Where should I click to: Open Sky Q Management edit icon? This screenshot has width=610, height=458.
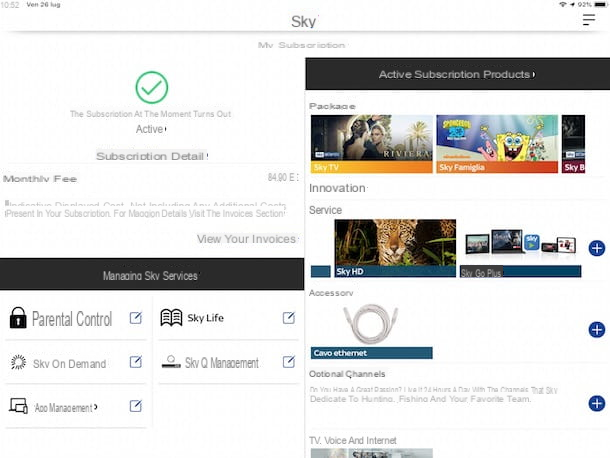pos(289,361)
